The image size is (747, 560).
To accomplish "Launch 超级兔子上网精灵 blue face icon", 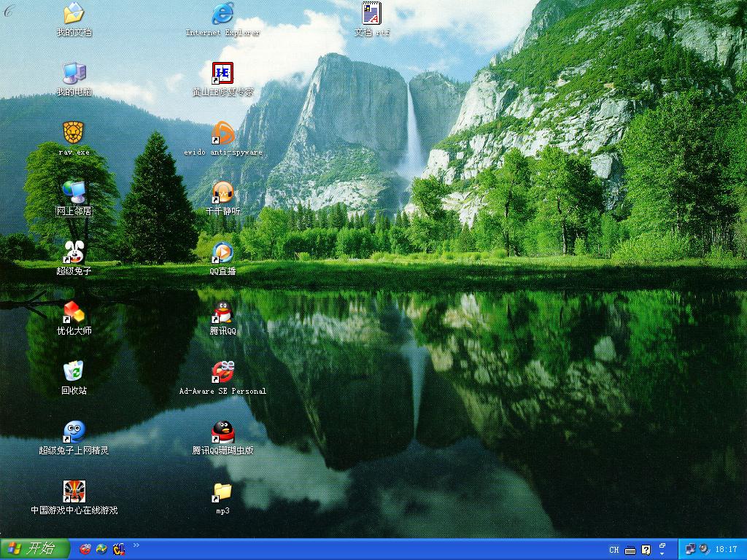I will pyautogui.click(x=74, y=432).
